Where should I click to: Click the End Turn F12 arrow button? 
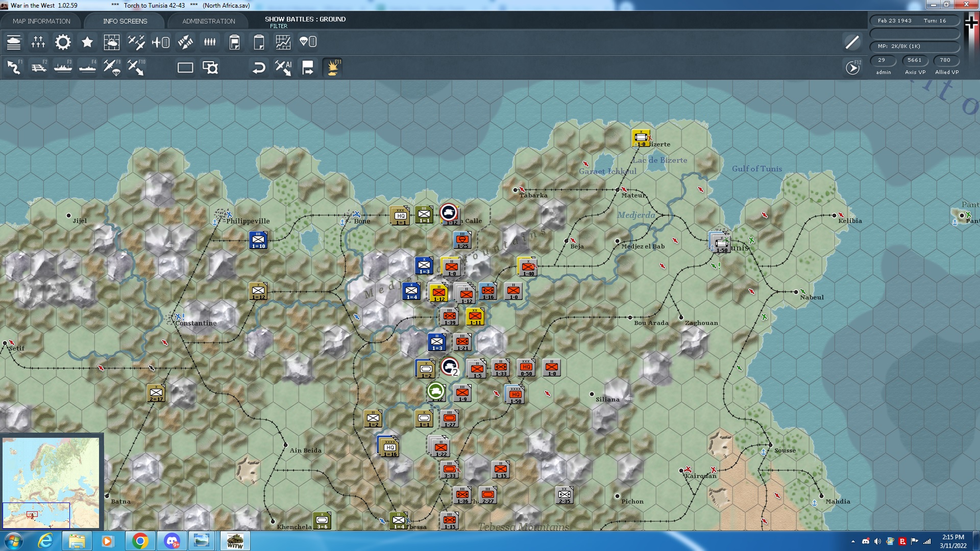(852, 68)
